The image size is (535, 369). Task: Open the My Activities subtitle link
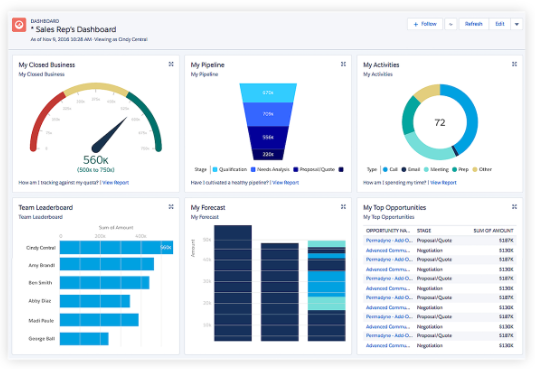[x=378, y=74]
